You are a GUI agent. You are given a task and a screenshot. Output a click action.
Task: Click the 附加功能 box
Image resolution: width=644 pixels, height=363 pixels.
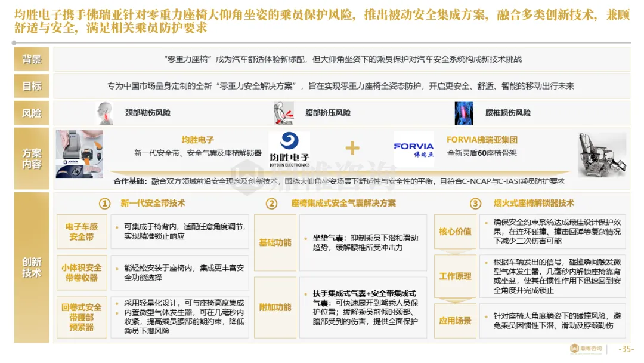[275, 307]
